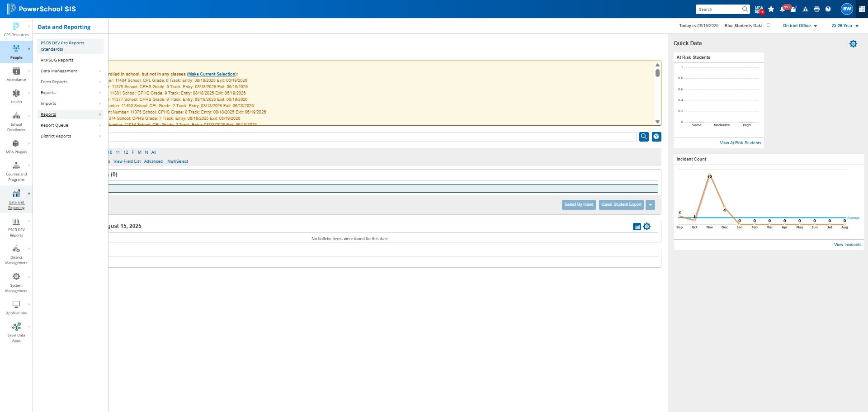Open the help question mark in header
The image size is (868, 412).
(828, 9)
